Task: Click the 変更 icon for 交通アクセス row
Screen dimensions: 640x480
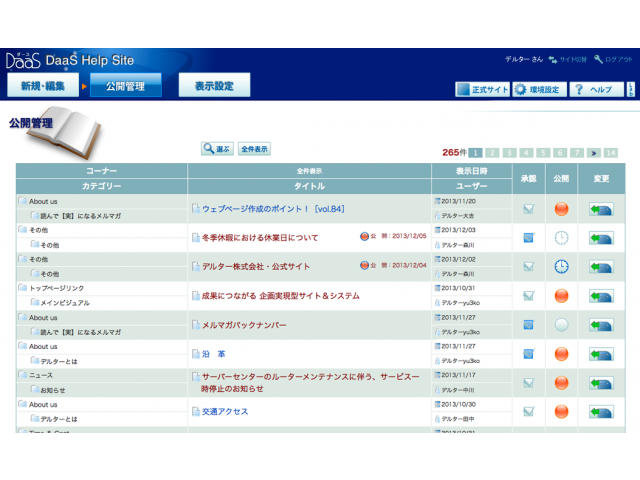Action: (x=601, y=411)
